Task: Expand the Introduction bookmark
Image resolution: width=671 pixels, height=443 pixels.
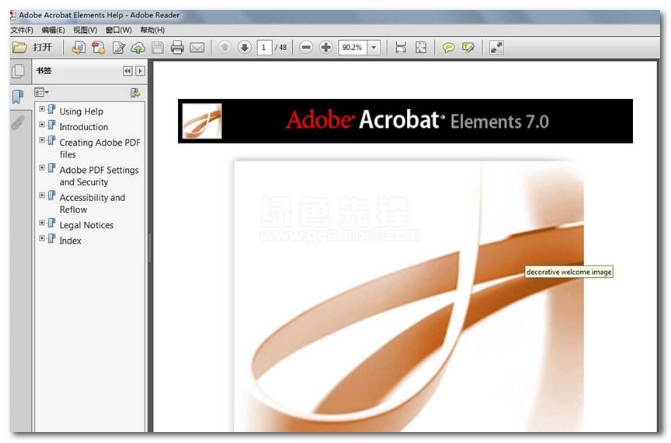Action: [42, 125]
